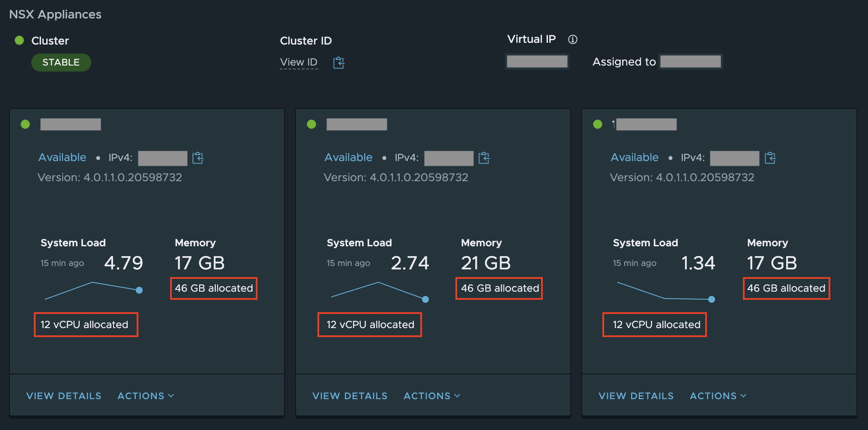The height and width of the screenshot is (430, 868).
Task: Click third appliance green status dot
Action: coord(598,124)
